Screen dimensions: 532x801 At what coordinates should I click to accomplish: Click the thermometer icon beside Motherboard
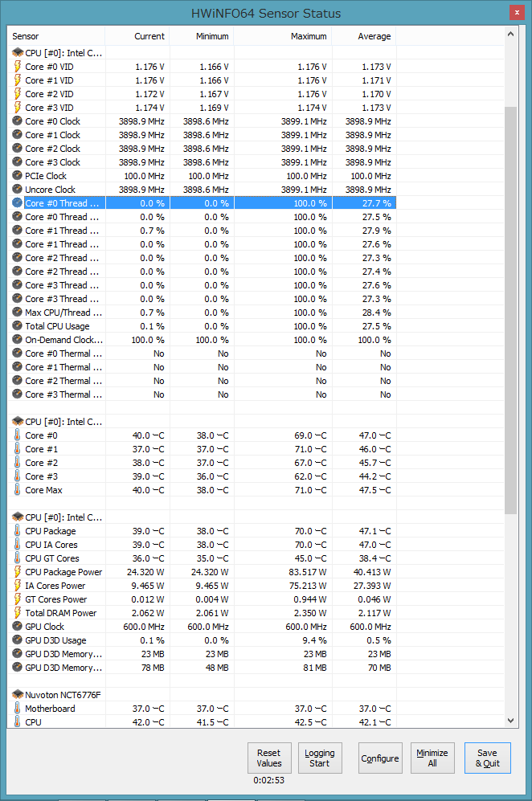point(18,709)
